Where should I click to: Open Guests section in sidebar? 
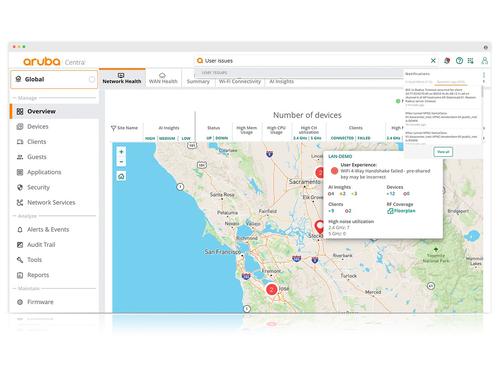54,157
